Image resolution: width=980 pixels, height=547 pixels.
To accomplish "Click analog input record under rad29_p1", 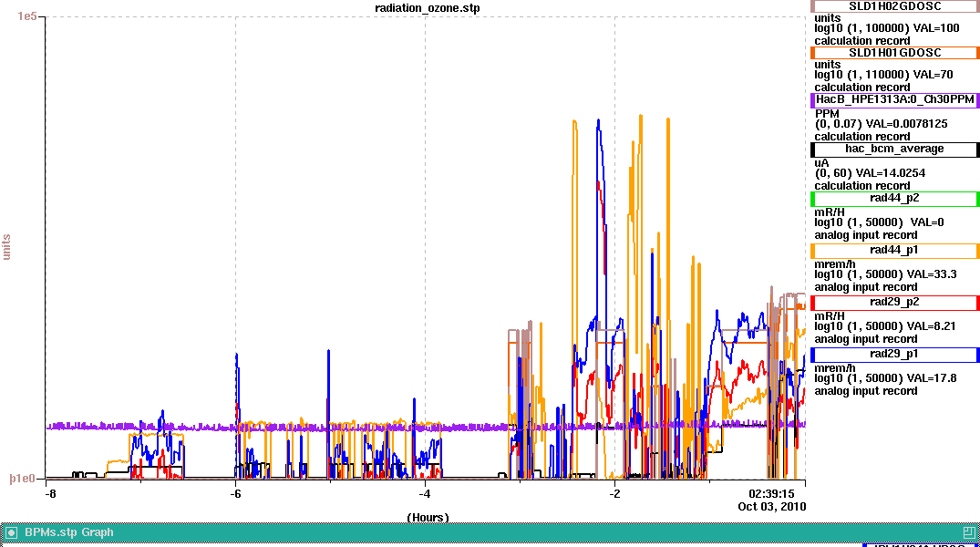I will [x=866, y=391].
